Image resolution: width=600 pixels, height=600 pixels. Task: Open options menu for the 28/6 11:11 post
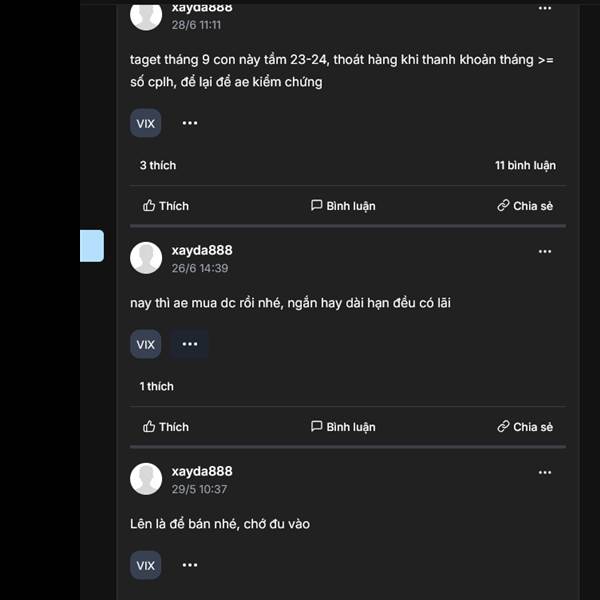545,8
